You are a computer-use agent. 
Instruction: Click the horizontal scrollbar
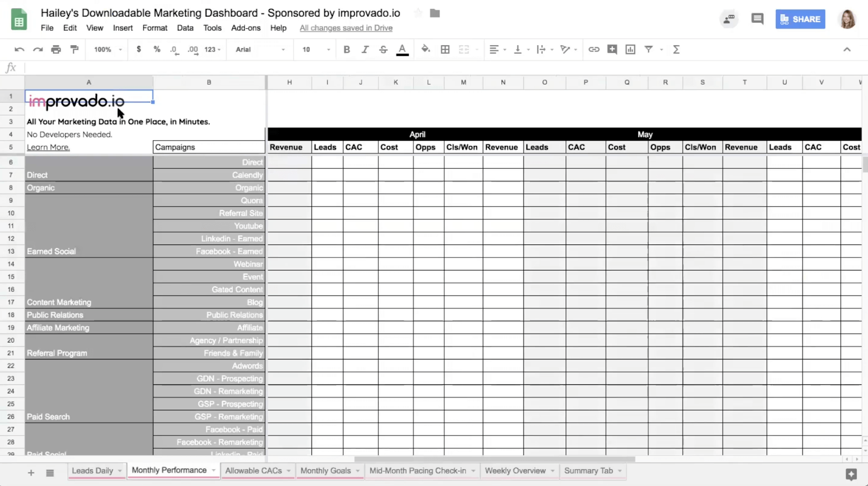(495, 459)
